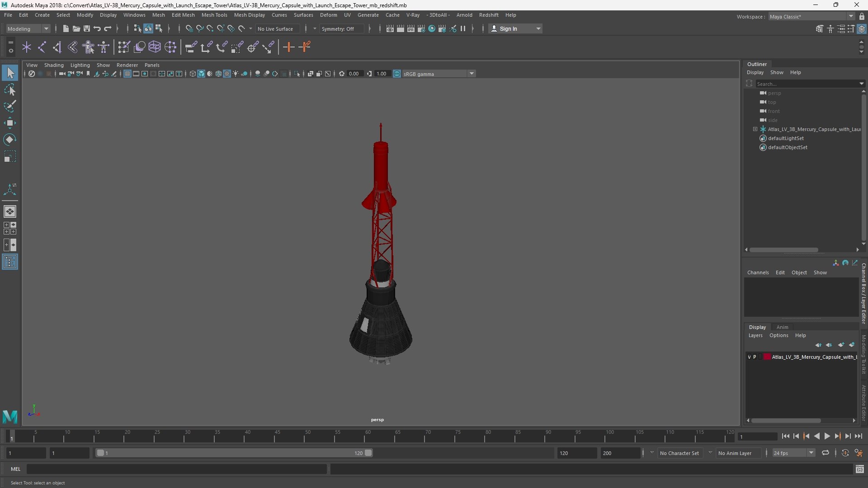The height and width of the screenshot is (488, 868).
Task: Open the Workspace Maya Classic dropdown
Action: pos(811,17)
